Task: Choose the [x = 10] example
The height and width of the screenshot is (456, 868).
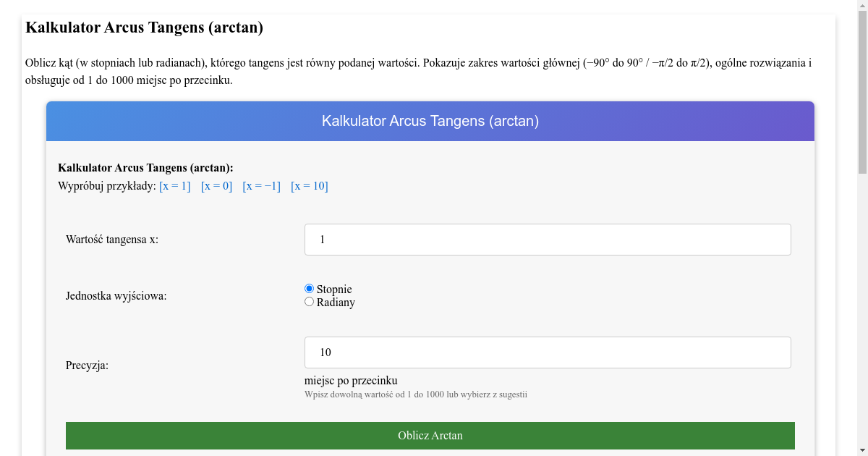Action: coord(309,186)
